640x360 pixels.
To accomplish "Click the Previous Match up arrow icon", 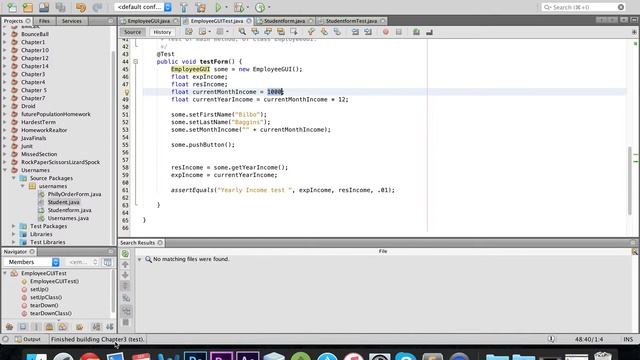I will pos(125,264).
